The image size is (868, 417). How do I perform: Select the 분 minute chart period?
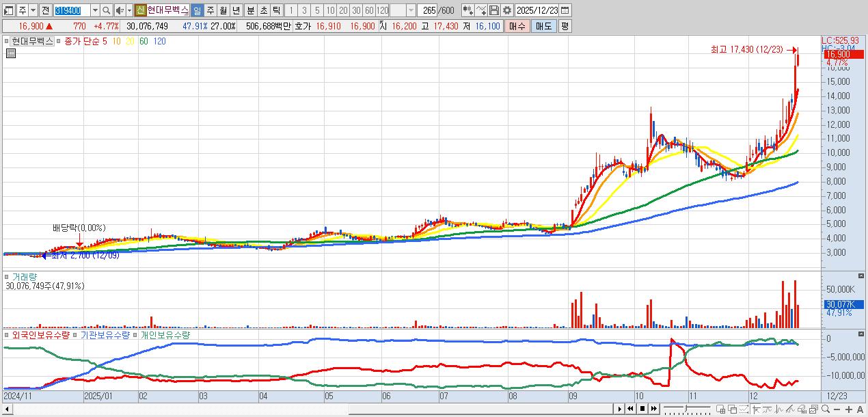click(x=250, y=10)
